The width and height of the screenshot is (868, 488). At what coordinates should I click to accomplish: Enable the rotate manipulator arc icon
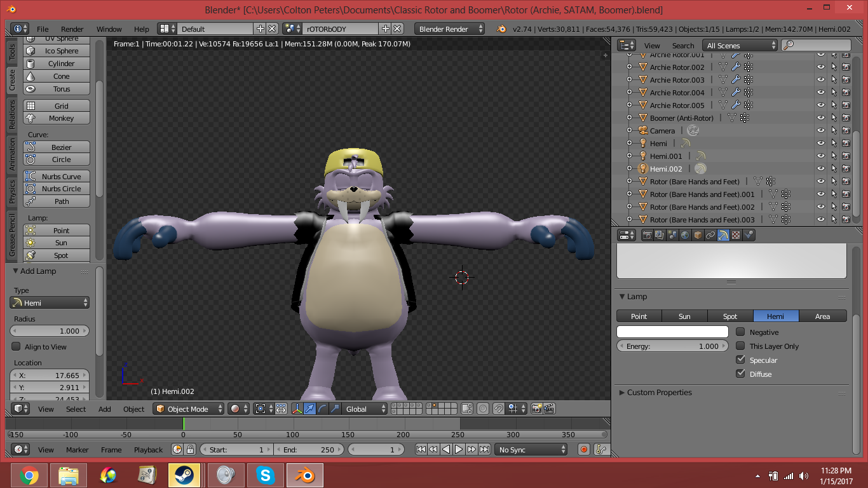(322, 409)
